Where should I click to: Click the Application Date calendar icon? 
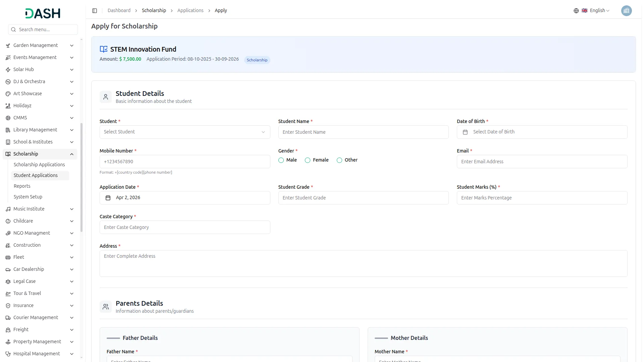tap(108, 198)
